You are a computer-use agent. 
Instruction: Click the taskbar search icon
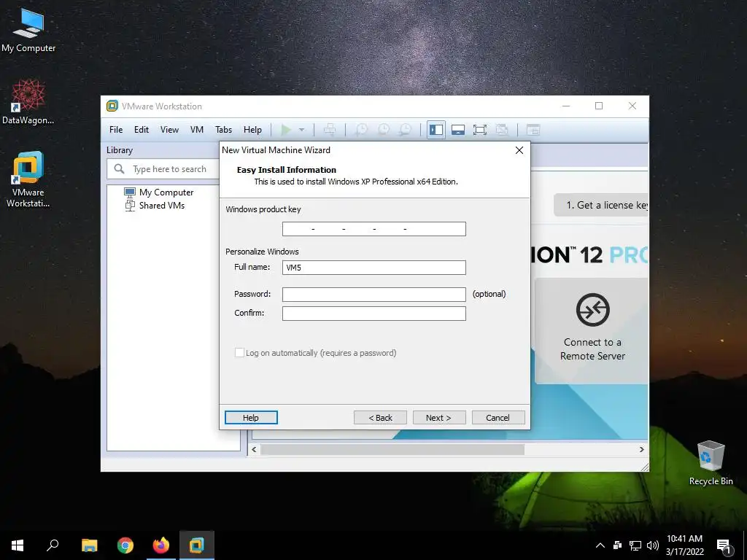point(53,545)
